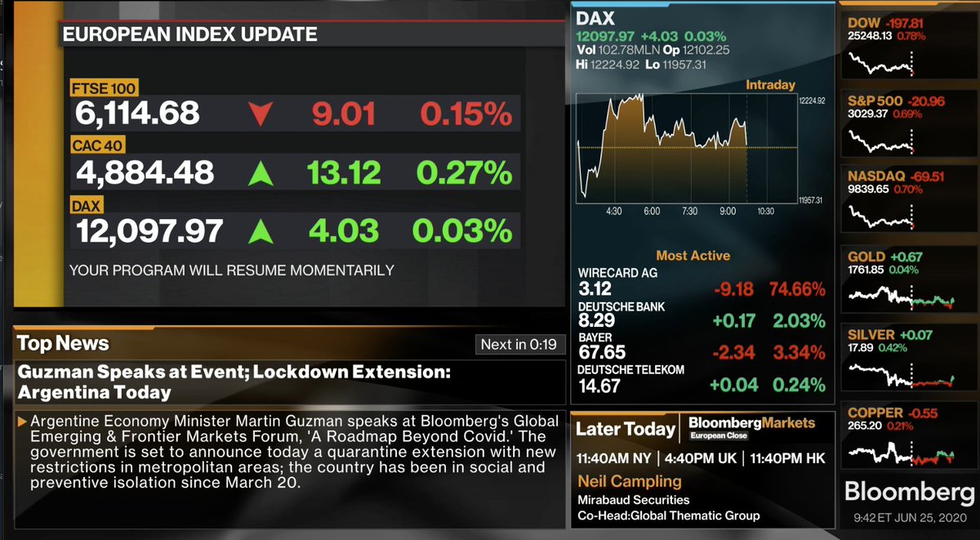Click the small arrow bullet before Argentine Economy Minister
Image resolution: width=980 pixels, height=540 pixels.
(22, 422)
